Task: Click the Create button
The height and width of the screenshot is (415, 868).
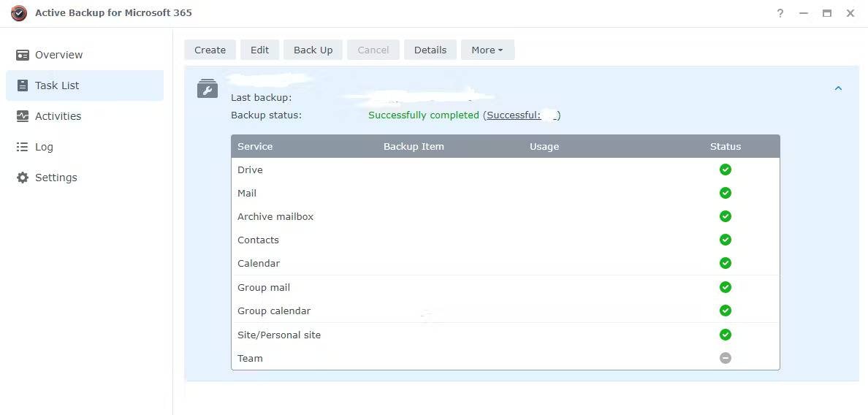Action: pos(210,50)
